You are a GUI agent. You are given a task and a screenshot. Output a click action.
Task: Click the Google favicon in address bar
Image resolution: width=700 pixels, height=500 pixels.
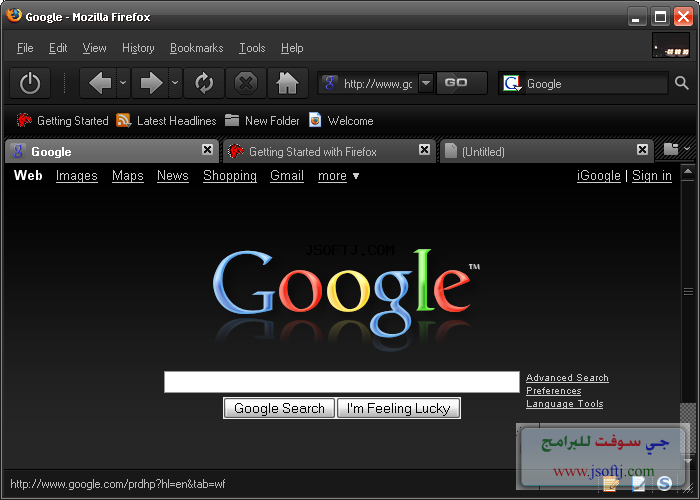tap(330, 83)
